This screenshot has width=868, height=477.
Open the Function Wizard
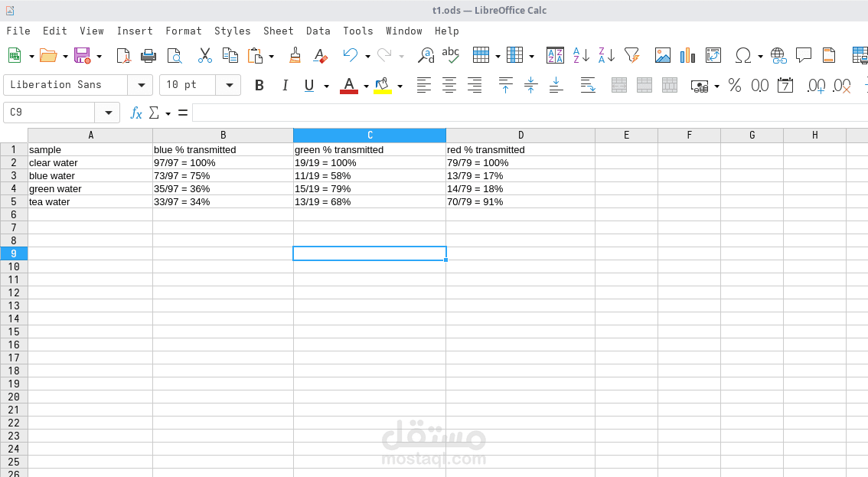click(x=135, y=113)
